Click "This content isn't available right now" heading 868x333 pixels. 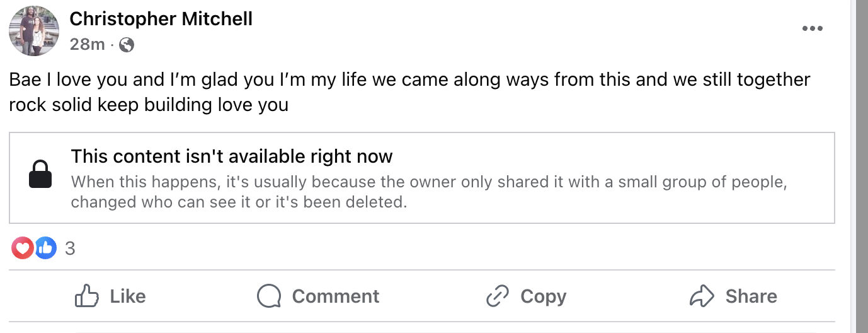coord(232,156)
